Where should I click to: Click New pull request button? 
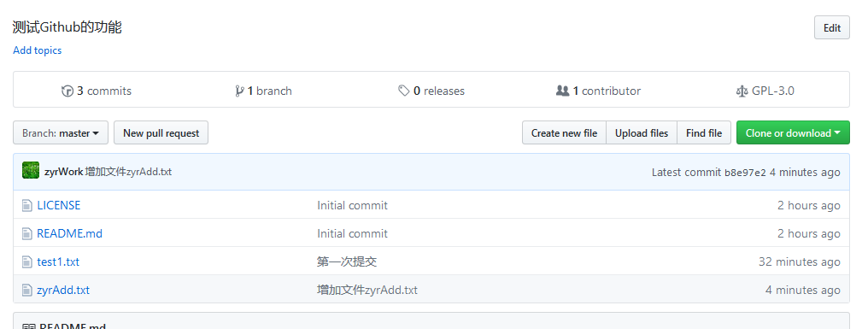tap(161, 133)
